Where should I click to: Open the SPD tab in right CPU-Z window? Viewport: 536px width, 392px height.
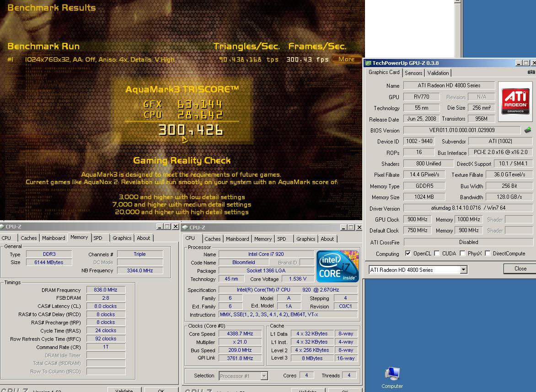click(282, 239)
